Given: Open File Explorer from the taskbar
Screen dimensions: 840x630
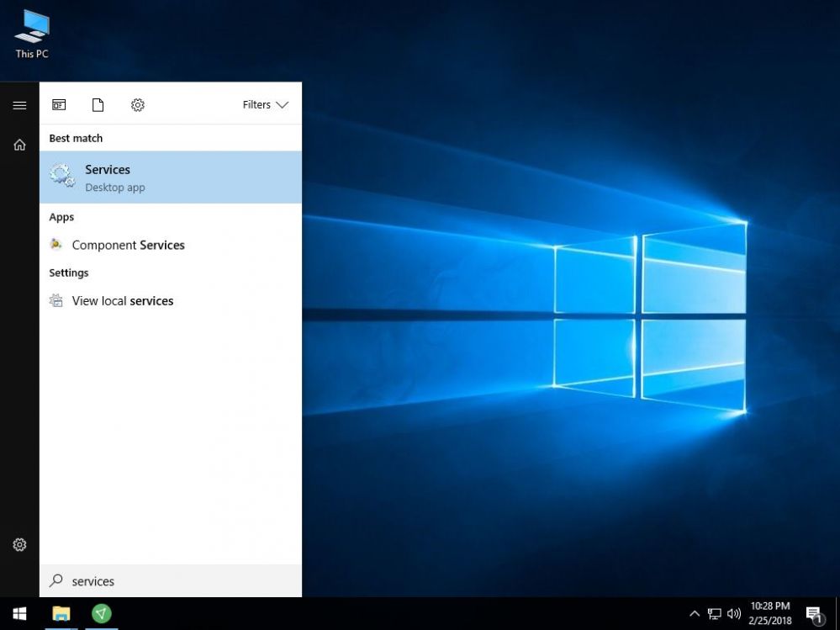Looking at the screenshot, I should click(x=61, y=613).
